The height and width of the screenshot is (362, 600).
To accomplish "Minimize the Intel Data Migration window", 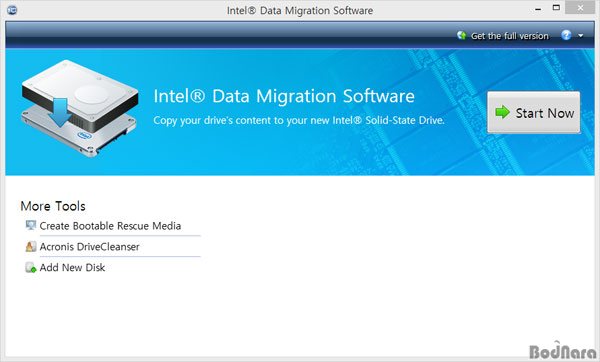I will coord(538,9).
